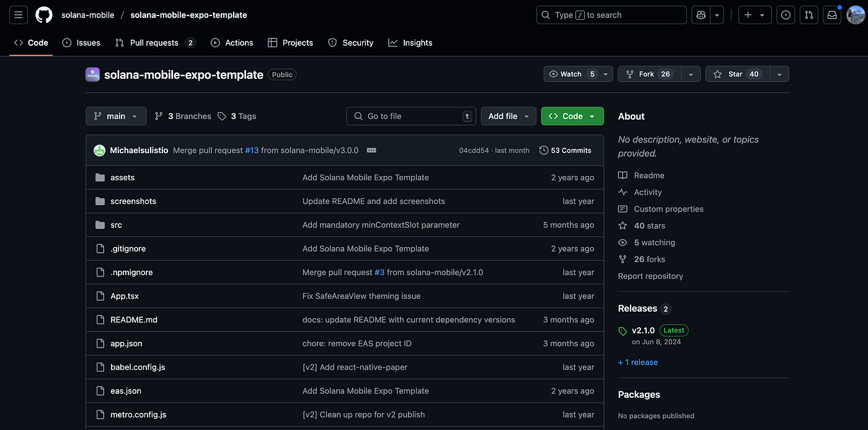Click the tag icon next to v2.1.0
The height and width of the screenshot is (430, 868).
click(x=623, y=331)
